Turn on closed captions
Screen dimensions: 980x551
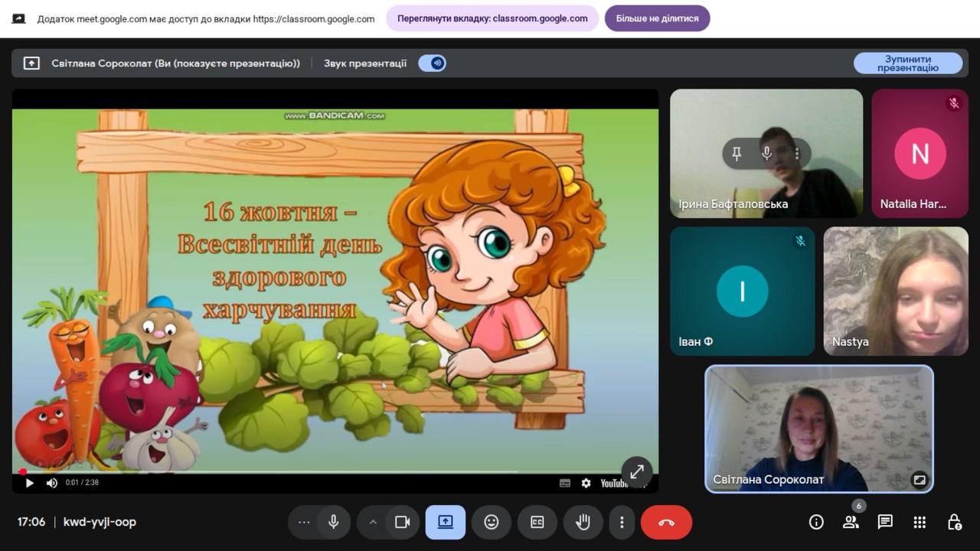coord(537,522)
